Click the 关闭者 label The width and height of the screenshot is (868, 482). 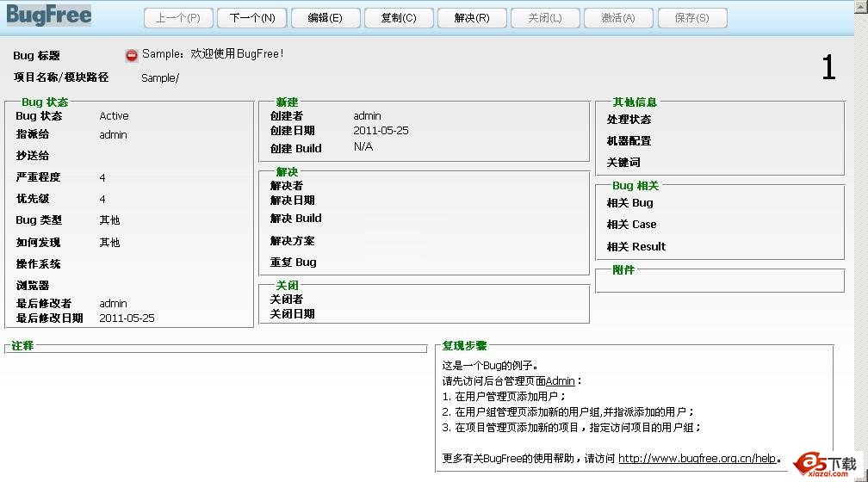[x=287, y=300]
